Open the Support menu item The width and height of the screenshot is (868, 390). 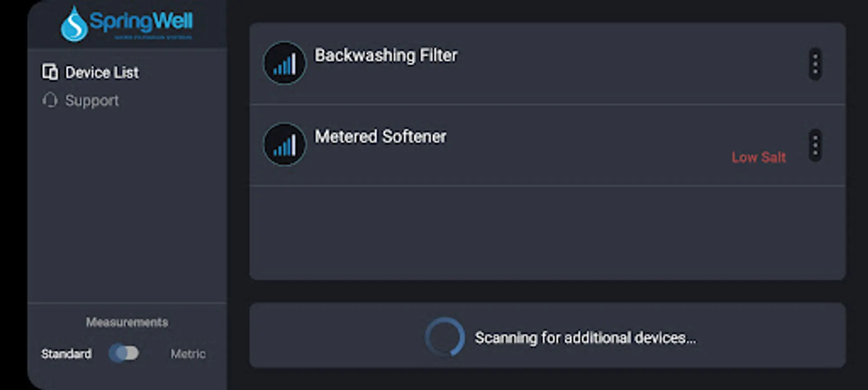point(92,101)
